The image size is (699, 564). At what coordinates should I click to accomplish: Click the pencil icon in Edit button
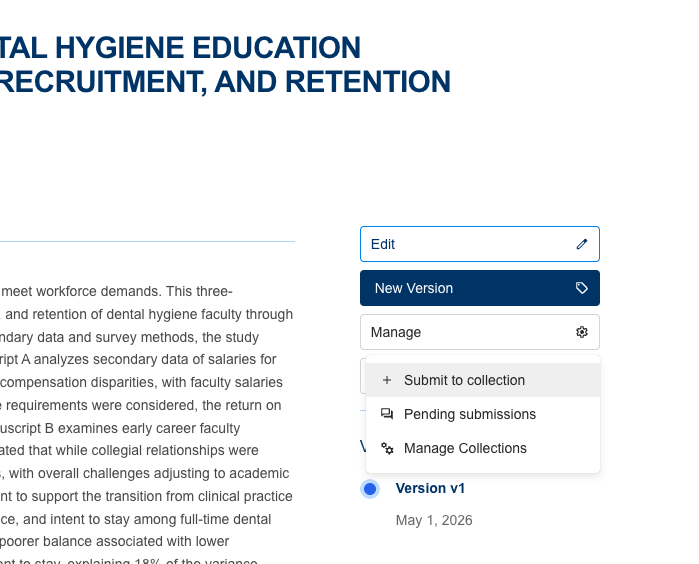coord(581,244)
